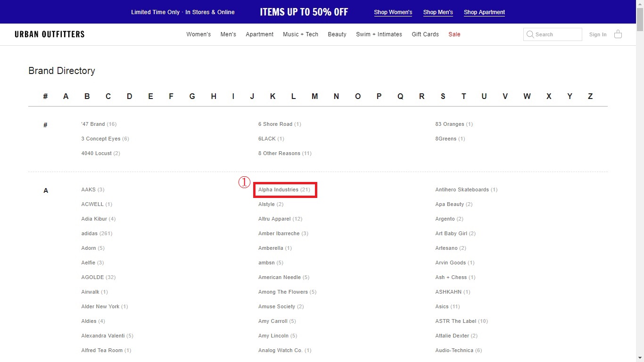Click Shop Women's in promo banner

pyautogui.click(x=393, y=12)
